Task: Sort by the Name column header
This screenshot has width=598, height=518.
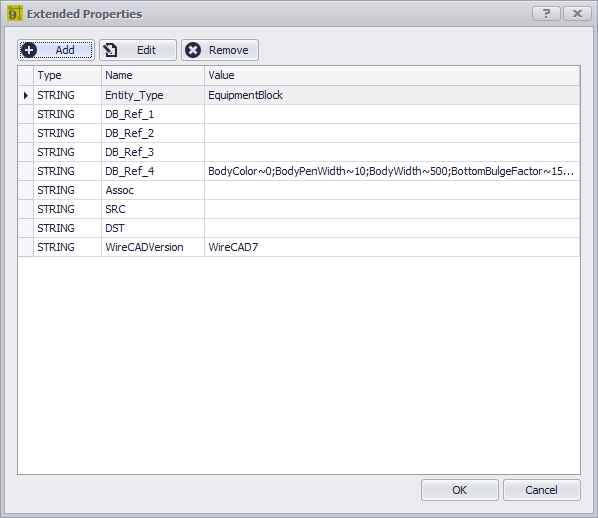Action: click(x=153, y=75)
